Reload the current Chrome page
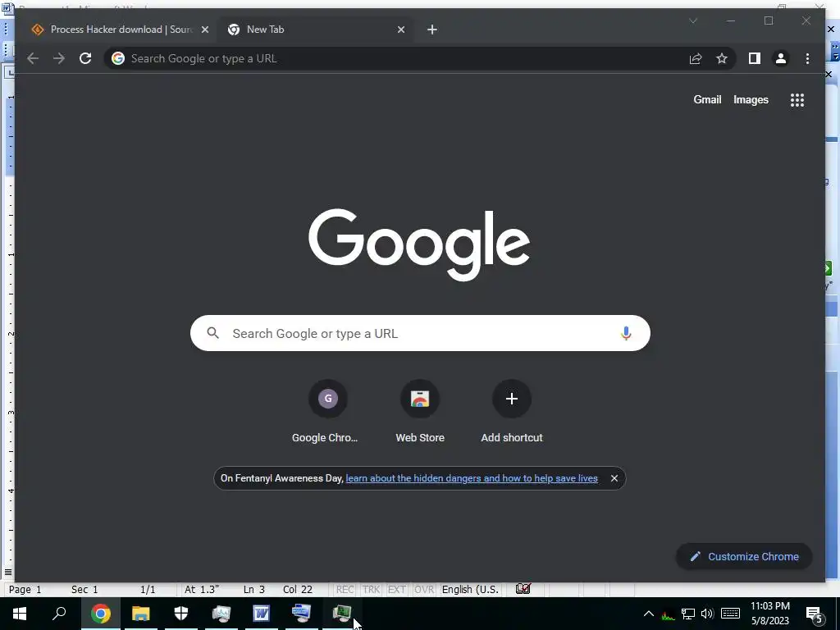This screenshot has height=630, width=840. click(x=85, y=58)
